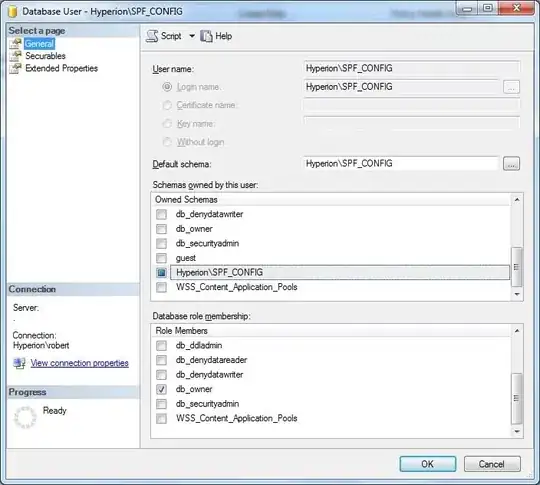
Task: Enable db_securityadmin role membership
Action: tap(161, 404)
